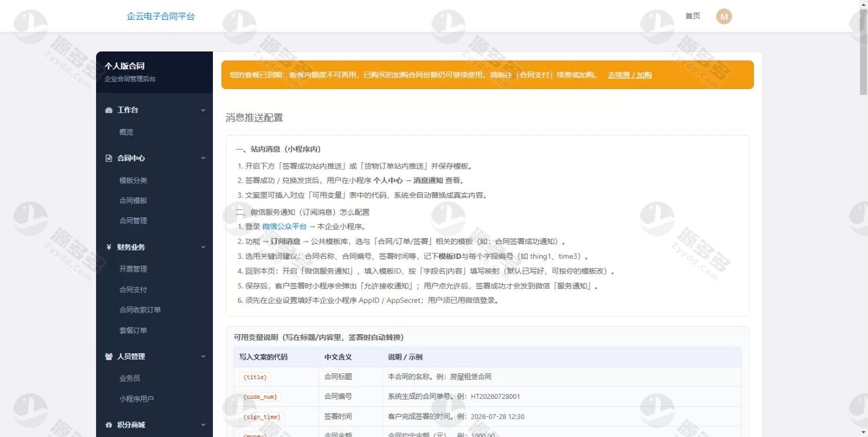Open 概览 in the sidebar
This screenshot has height=437, width=868.
pyautogui.click(x=126, y=132)
